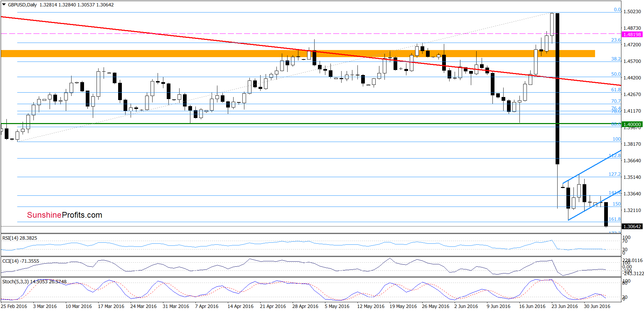This screenshot has width=644, height=311.
Task: Click the 0.0 Fibonacci level label
Action: click(x=617, y=10)
